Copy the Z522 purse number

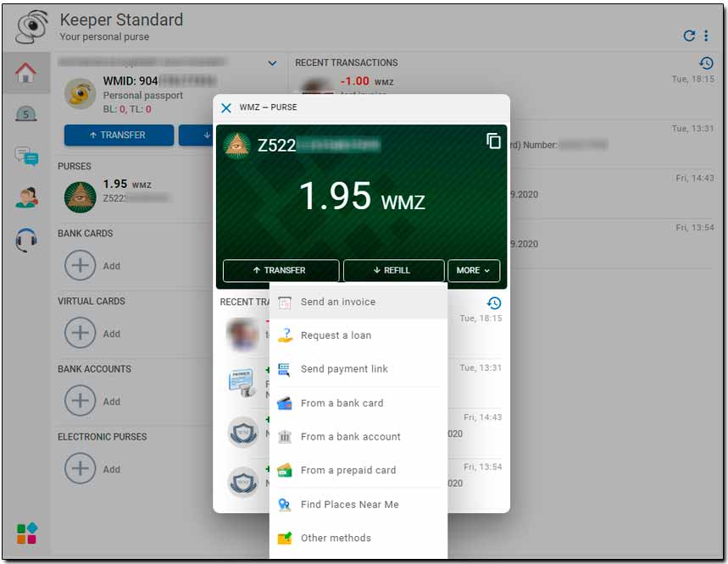[493, 141]
